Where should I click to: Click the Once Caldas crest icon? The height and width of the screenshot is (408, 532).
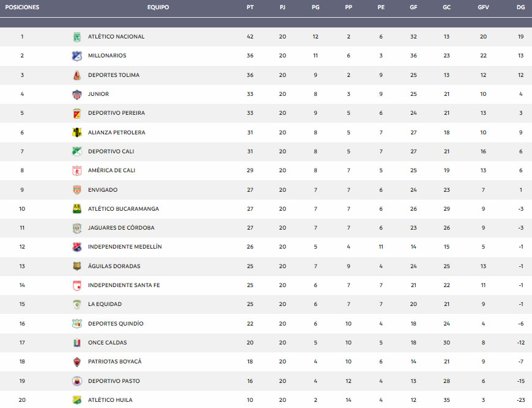77,343
